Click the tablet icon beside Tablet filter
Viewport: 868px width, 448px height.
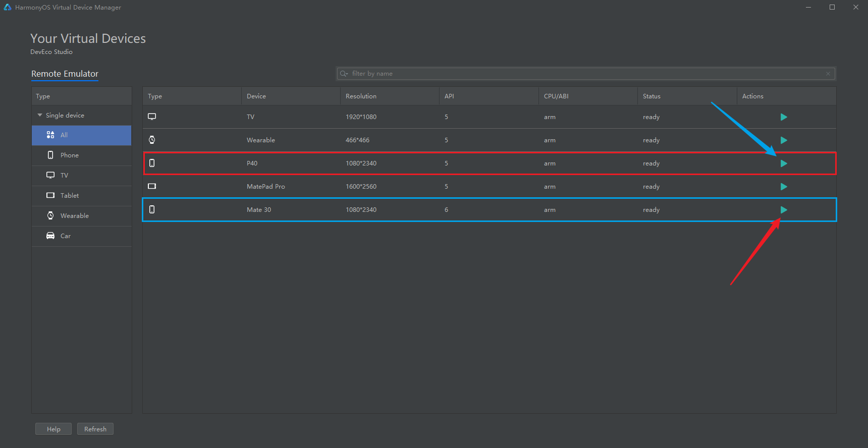(x=50, y=195)
